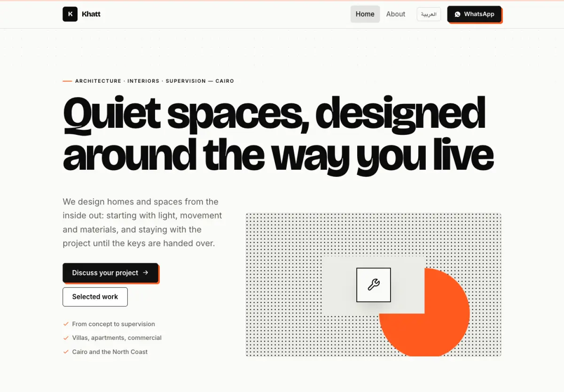Viewport: 564px width, 392px height.
Task: Click the wrench icon tile
Action: [374, 285]
